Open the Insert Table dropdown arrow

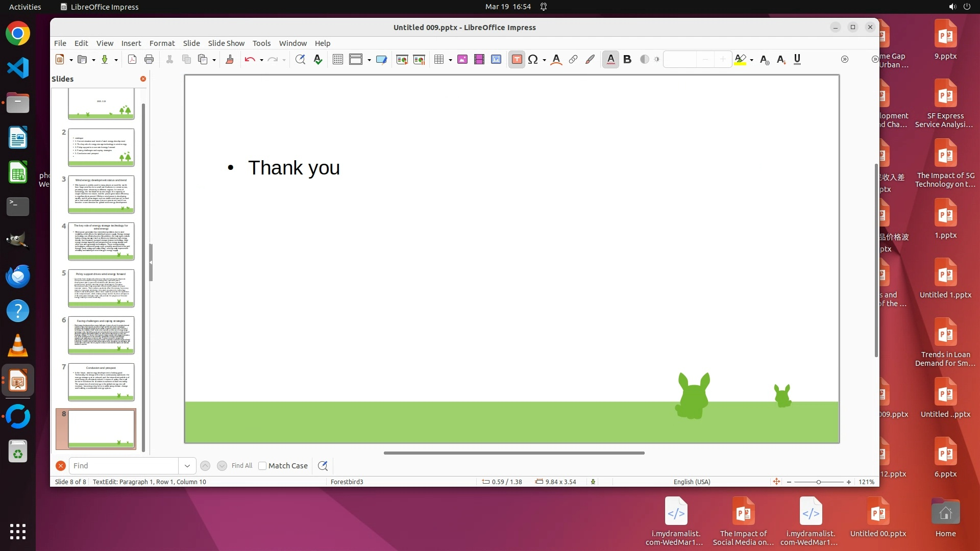point(450,60)
